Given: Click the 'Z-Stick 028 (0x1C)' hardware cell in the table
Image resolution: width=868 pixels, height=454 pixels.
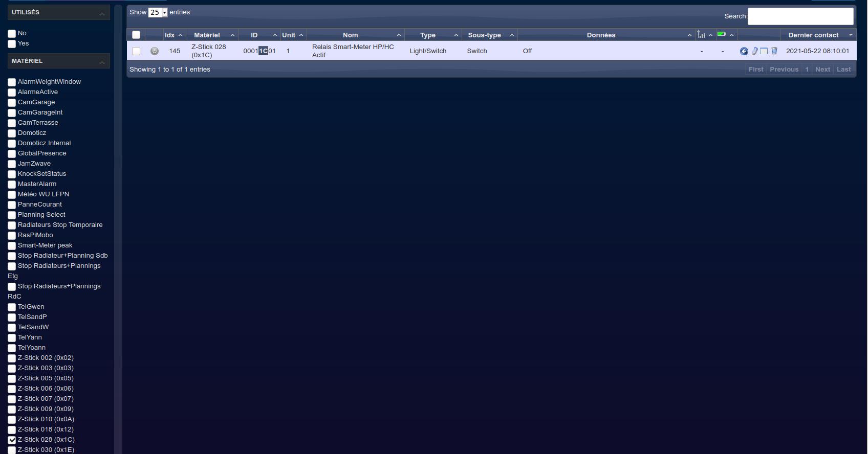Looking at the screenshot, I should (209, 51).
